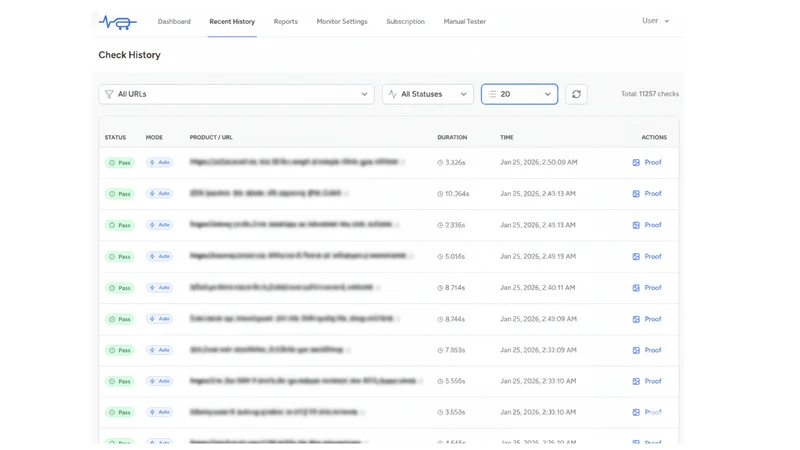The image size is (800, 450).
Task: Click the funnel icon in the URL filter
Action: (109, 94)
